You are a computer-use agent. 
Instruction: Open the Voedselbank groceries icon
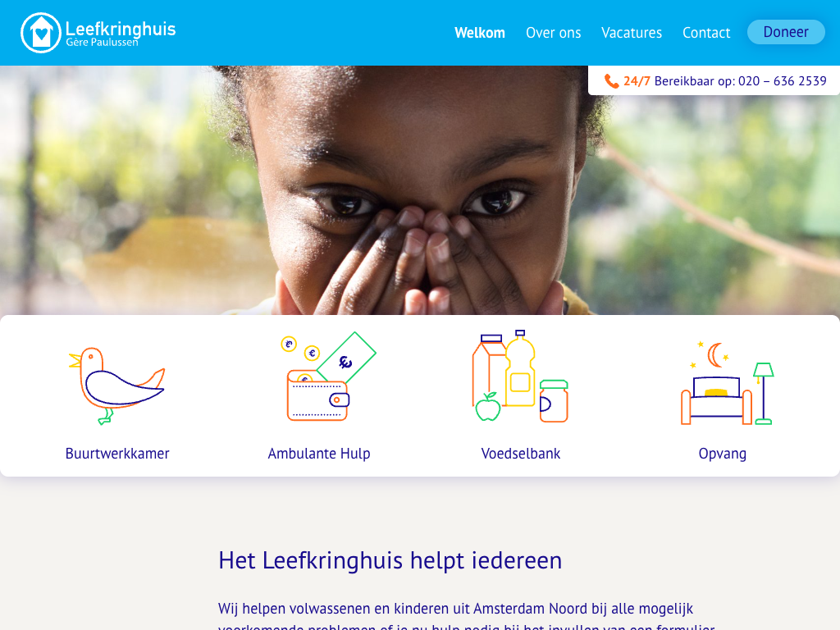click(520, 376)
